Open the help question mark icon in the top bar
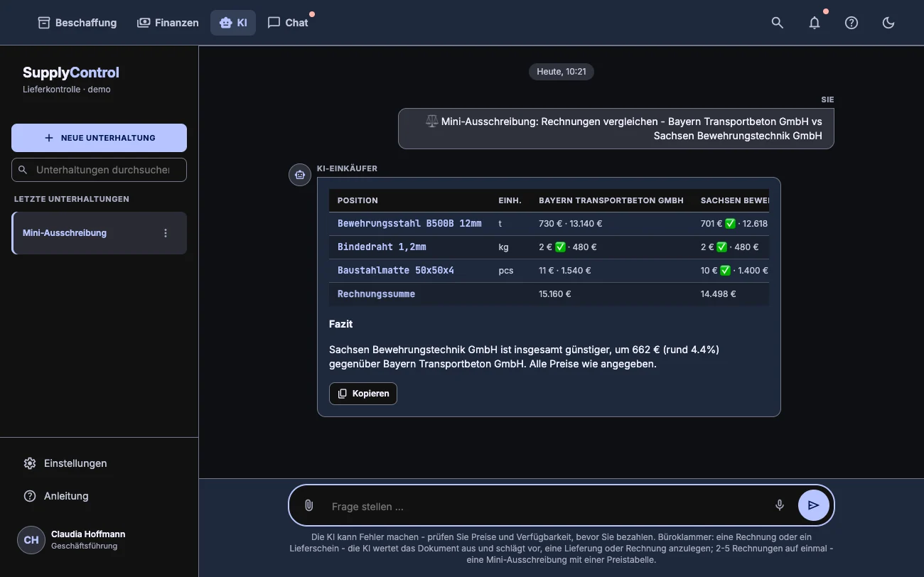The image size is (924, 577). [x=852, y=23]
